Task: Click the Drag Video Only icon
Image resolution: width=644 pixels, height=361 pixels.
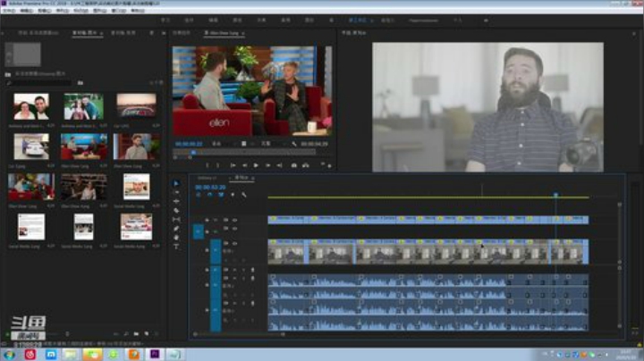Action: 243,144
